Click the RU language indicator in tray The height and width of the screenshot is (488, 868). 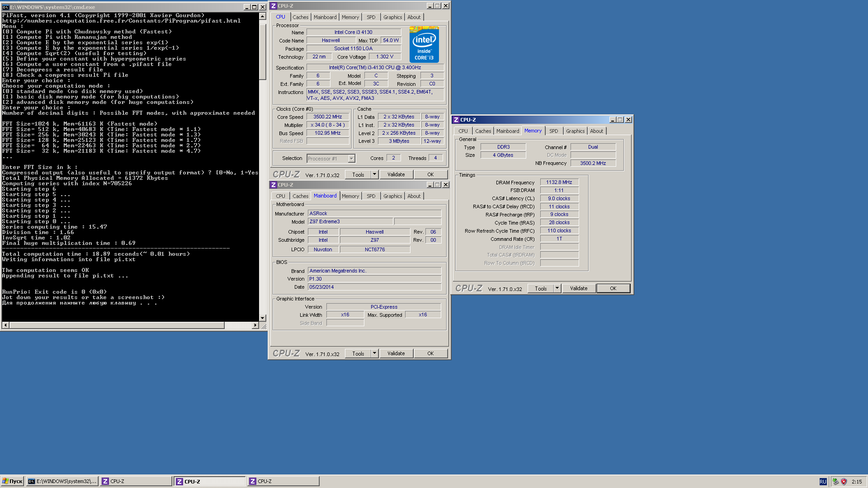pyautogui.click(x=823, y=482)
